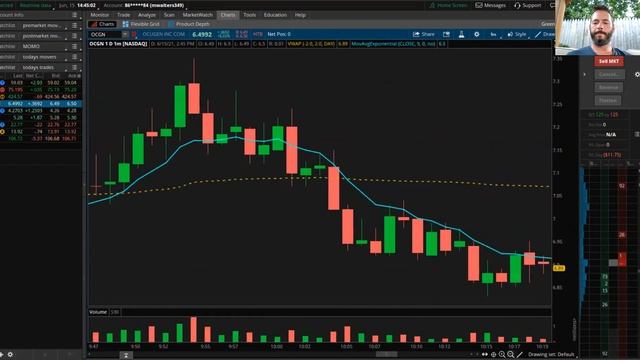This screenshot has width=640, height=360.
Task: Click the chart pan arrows icon
Action: click(484, 355)
